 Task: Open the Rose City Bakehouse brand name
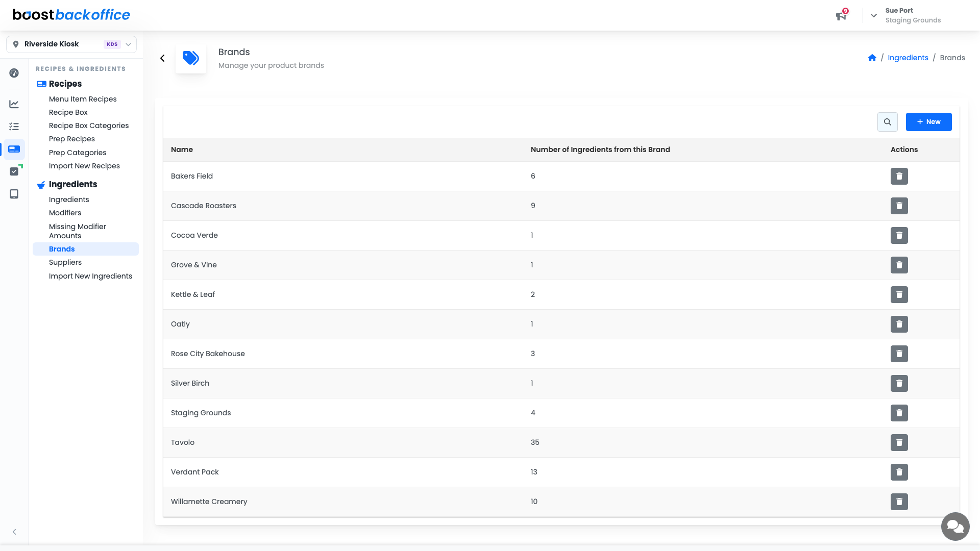pyautogui.click(x=208, y=354)
